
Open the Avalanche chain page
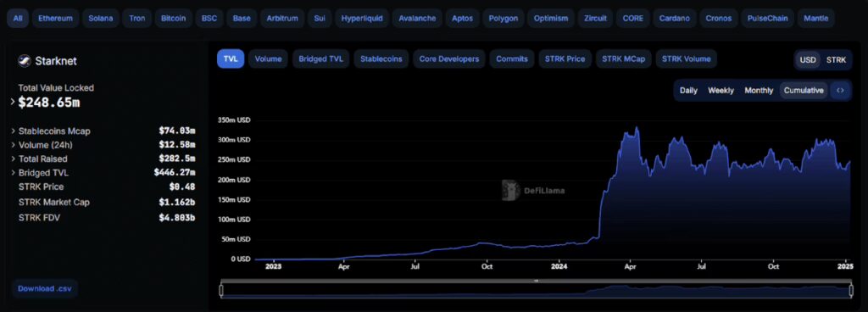[x=417, y=19]
